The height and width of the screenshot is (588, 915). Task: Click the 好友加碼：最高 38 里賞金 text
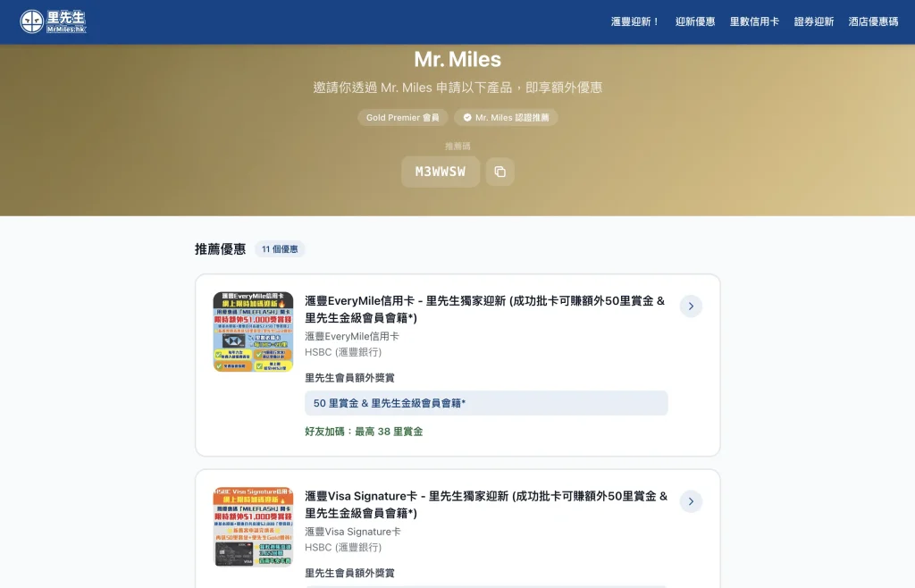(364, 432)
